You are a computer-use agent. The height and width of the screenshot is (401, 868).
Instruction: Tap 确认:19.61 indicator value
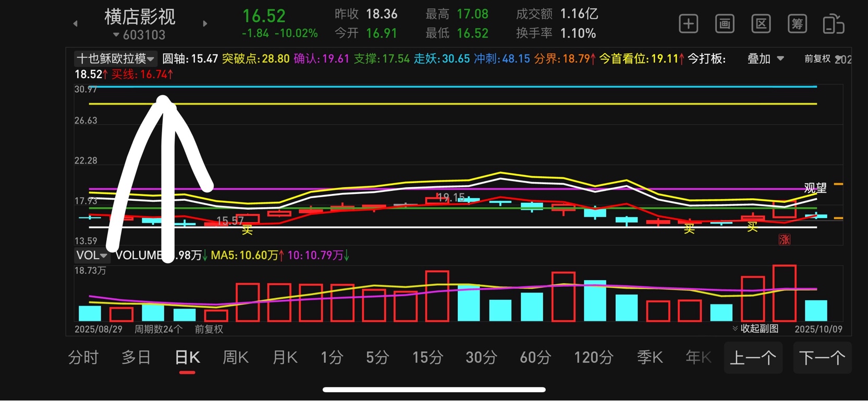(321, 59)
